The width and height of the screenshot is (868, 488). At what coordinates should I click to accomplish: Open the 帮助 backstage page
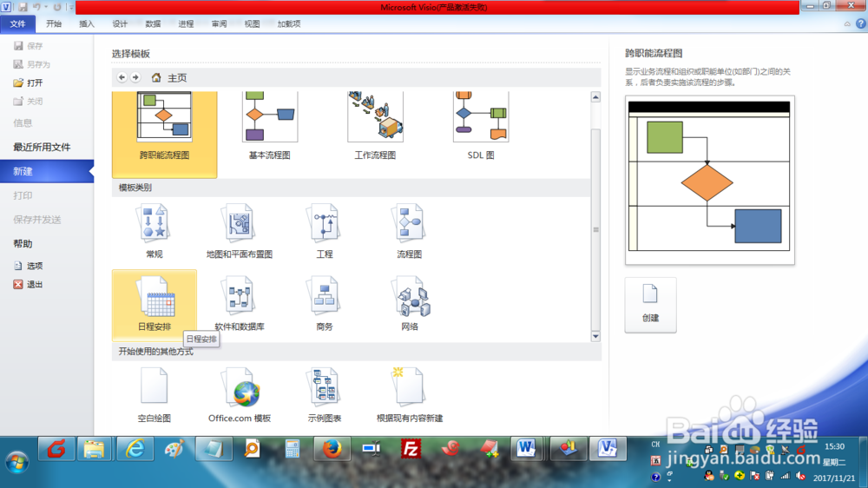23,244
